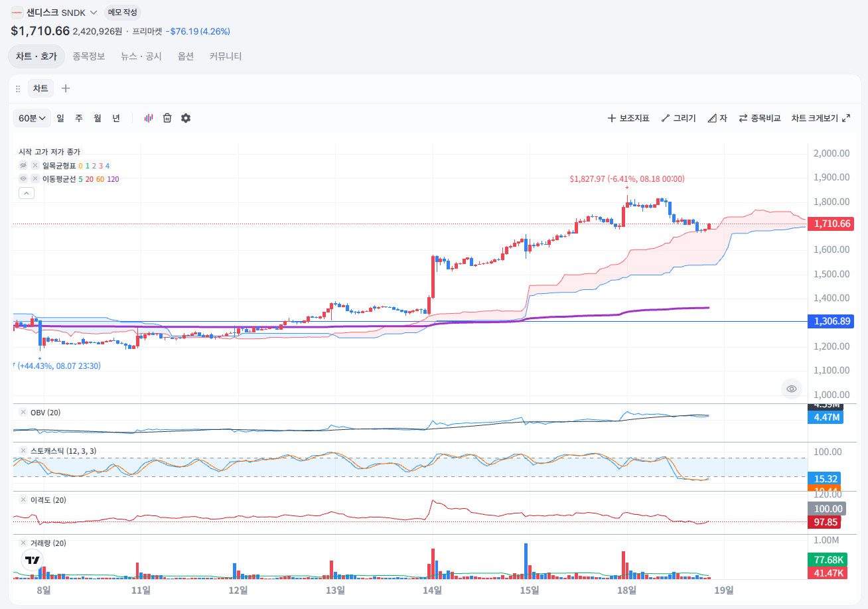The height and width of the screenshot is (609, 868).
Task: Select the 주 weekly timeframe
Action: pyautogui.click(x=79, y=118)
